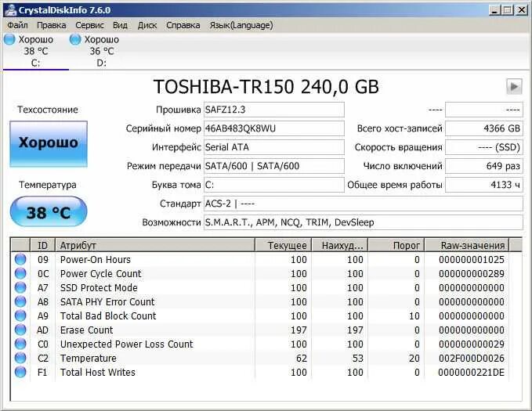Screen dimensions: 532x411
Task: Select the SSD Protect Mode attribute text
Action: pos(99,288)
